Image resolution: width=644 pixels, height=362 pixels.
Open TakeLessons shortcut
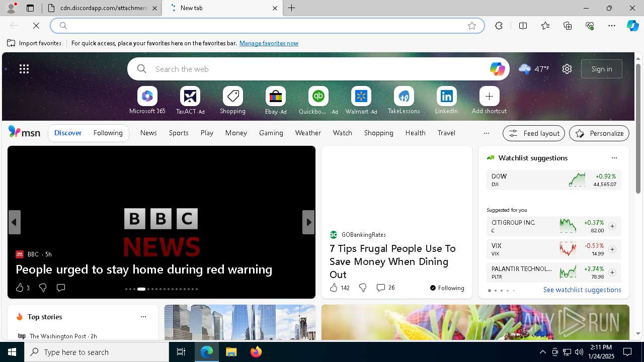[404, 101]
